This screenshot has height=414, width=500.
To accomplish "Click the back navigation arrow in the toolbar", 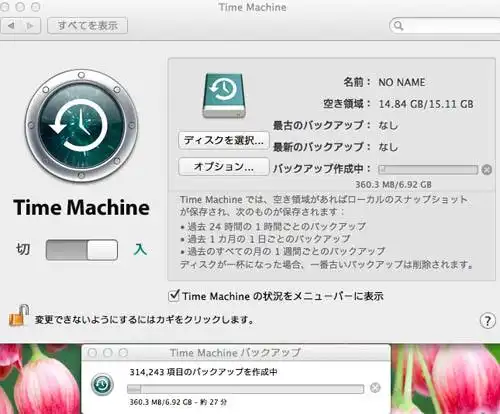I will coord(11,25).
